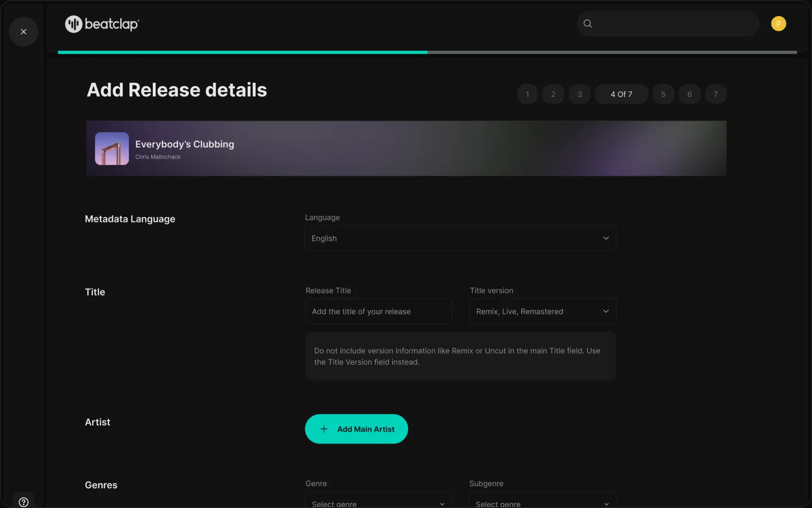Viewport: 812px width, 508px height.
Task: Open the help question mark icon
Action: pyautogui.click(x=23, y=502)
